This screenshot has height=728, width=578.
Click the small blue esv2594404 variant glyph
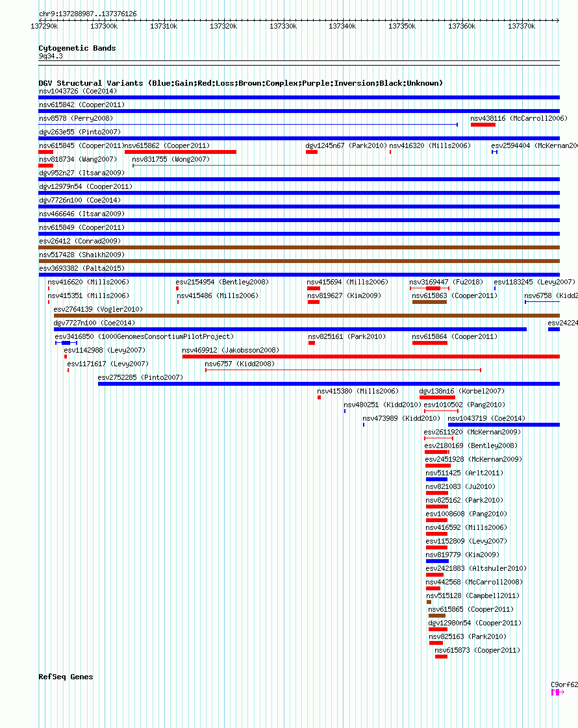(x=494, y=152)
